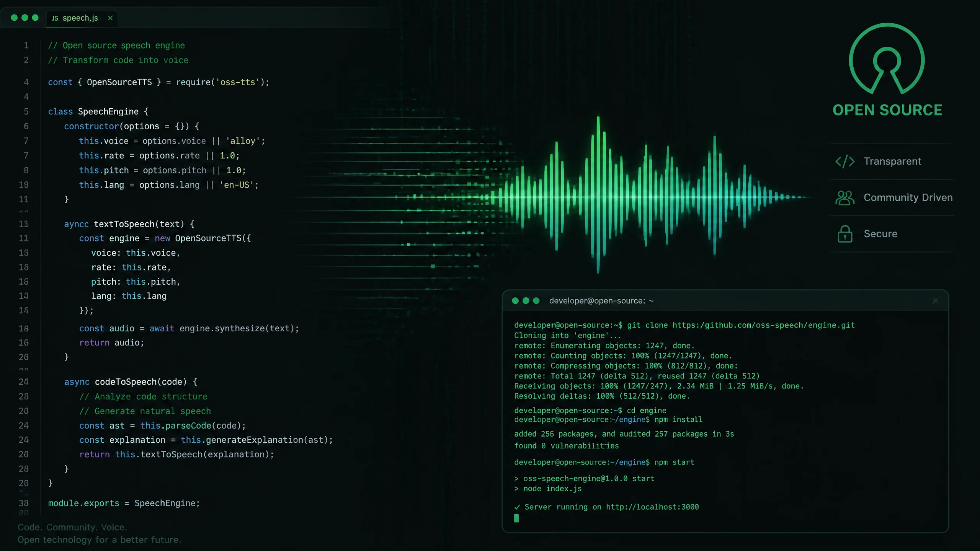Click the padlock icon beside Secure
The image size is (980, 551).
(845, 234)
